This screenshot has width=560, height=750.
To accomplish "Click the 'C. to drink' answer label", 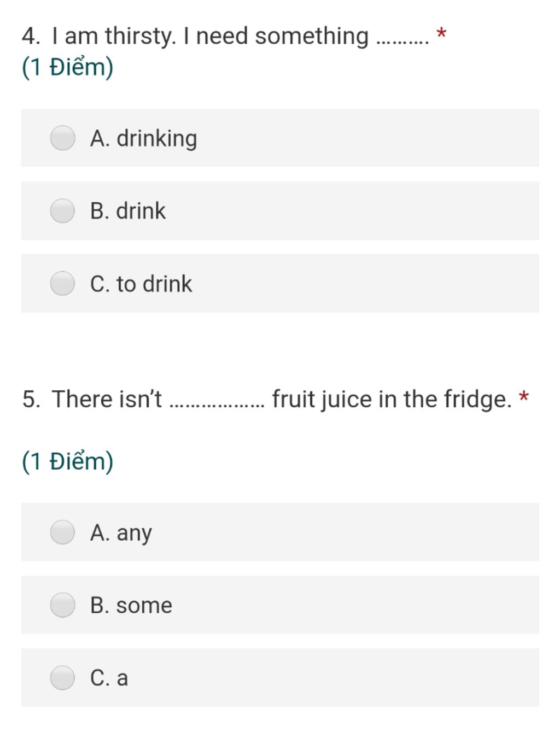I will coord(141,284).
